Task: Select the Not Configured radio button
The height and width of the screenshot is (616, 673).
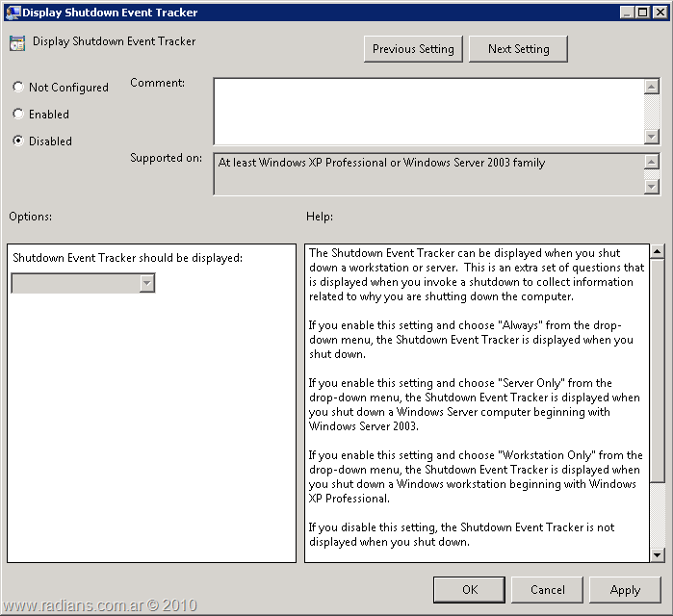Action: (18, 88)
